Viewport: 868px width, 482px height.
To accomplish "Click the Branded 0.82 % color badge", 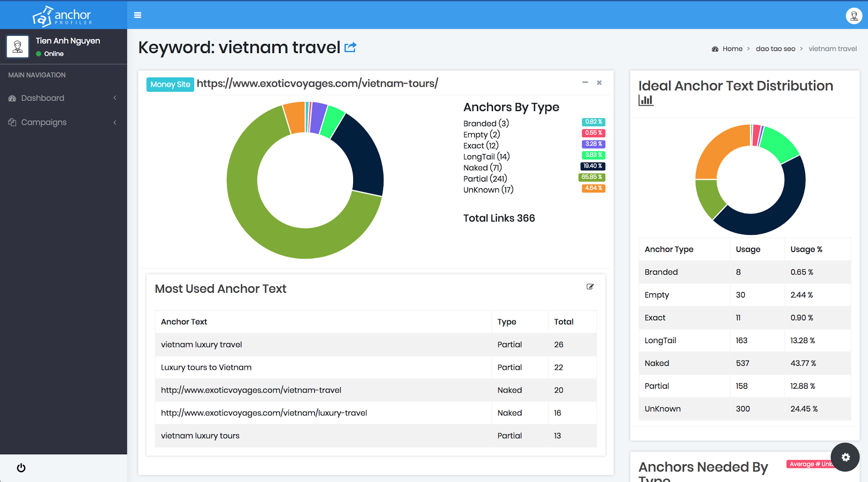I will point(593,122).
